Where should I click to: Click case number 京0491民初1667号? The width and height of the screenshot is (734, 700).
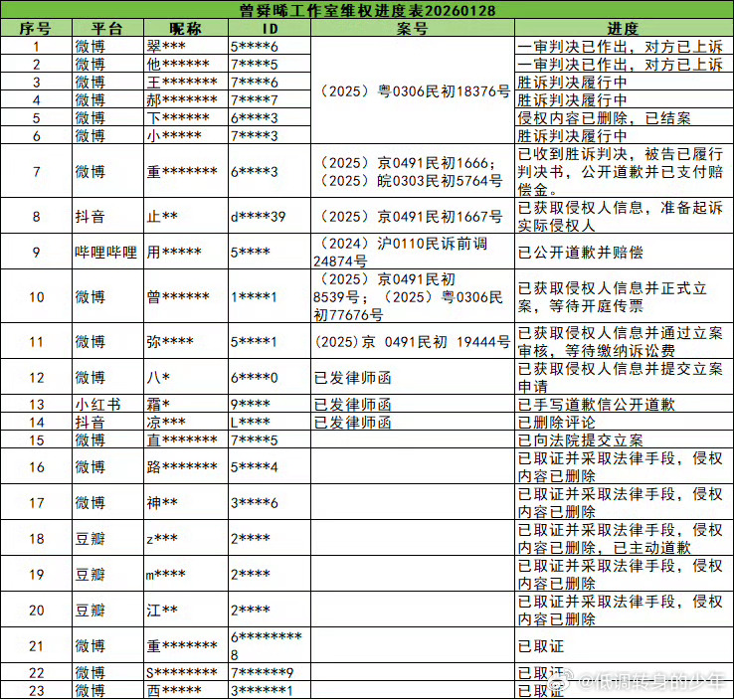411,216
